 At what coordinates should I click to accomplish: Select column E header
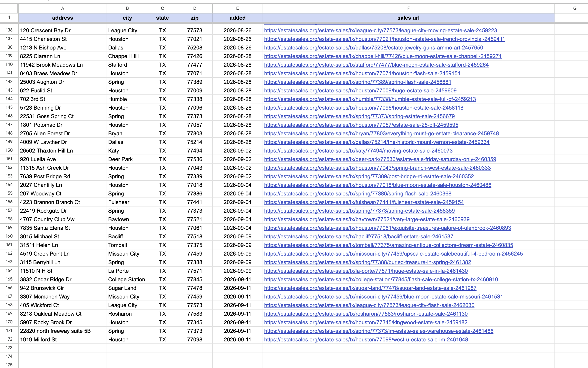pos(238,8)
